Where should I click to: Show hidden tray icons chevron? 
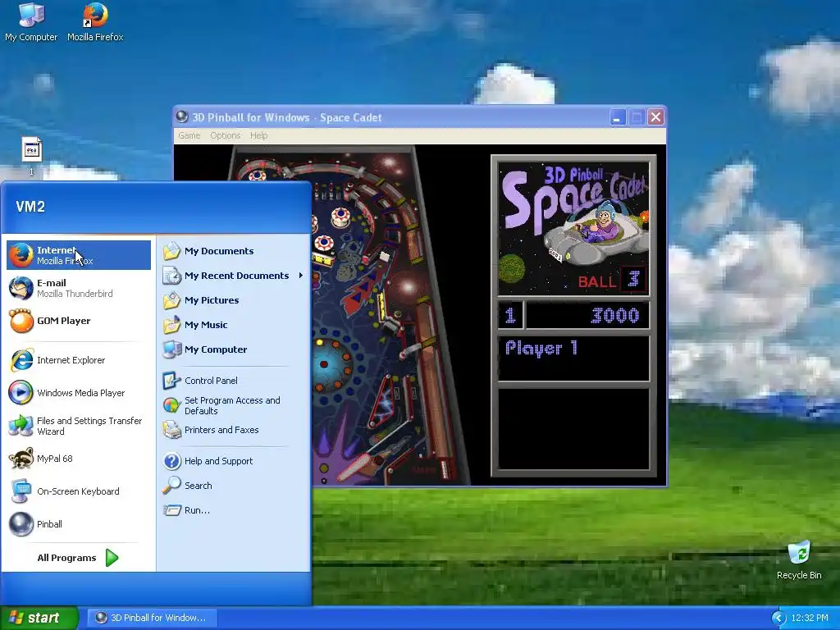click(x=778, y=618)
